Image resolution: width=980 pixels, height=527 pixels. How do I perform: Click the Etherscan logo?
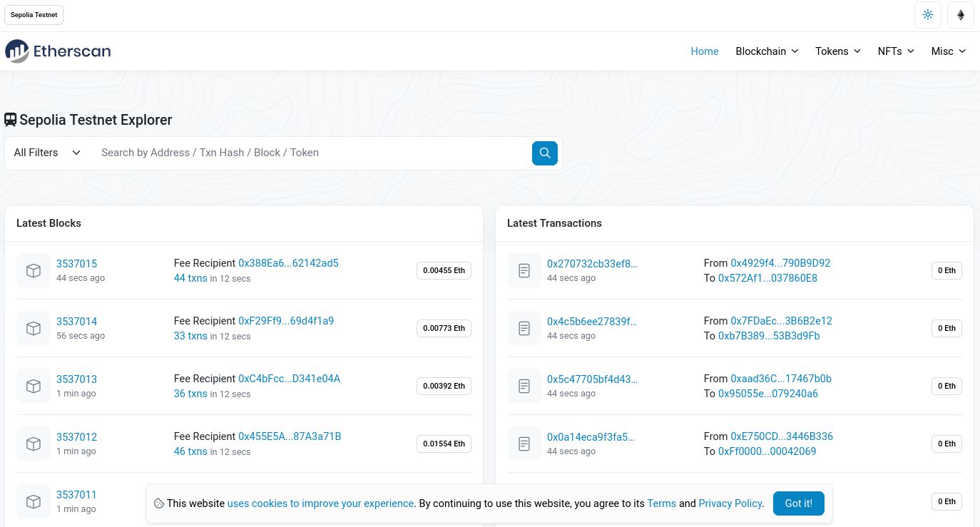point(58,51)
